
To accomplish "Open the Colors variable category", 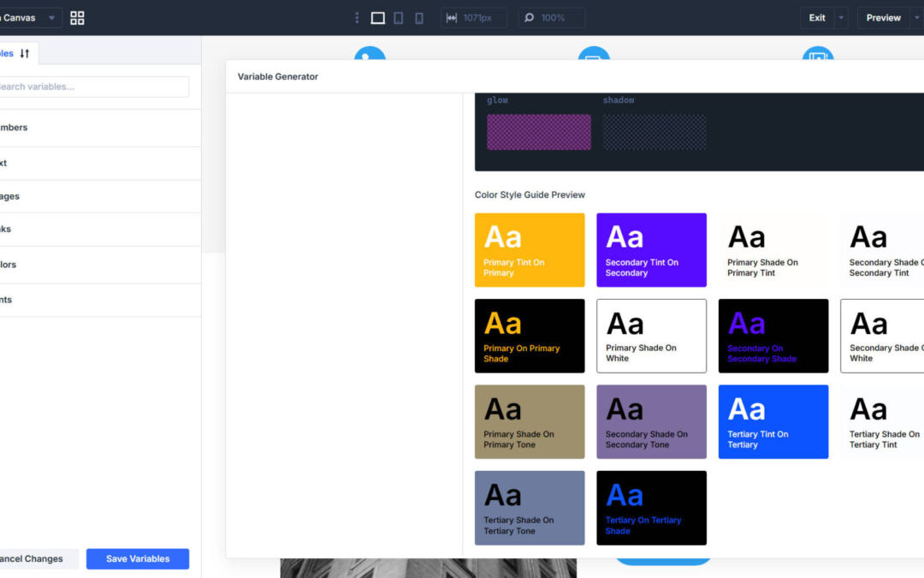I will [100, 265].
